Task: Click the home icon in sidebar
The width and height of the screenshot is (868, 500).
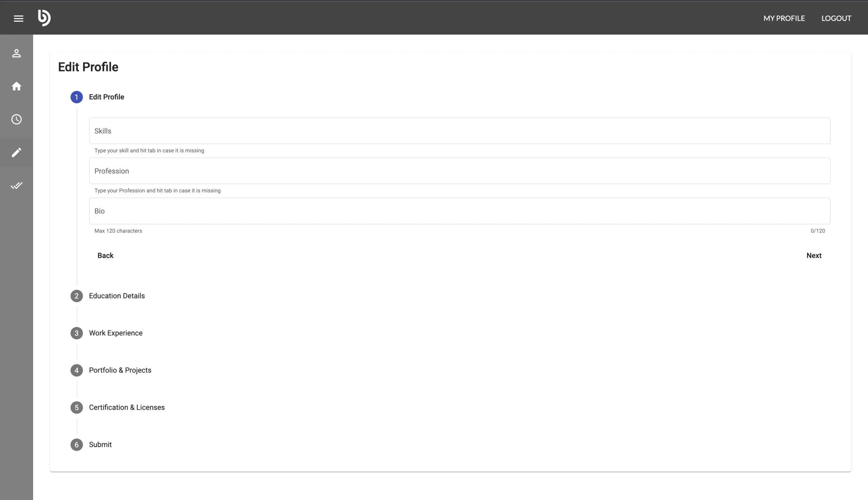Action: point(16,86)
